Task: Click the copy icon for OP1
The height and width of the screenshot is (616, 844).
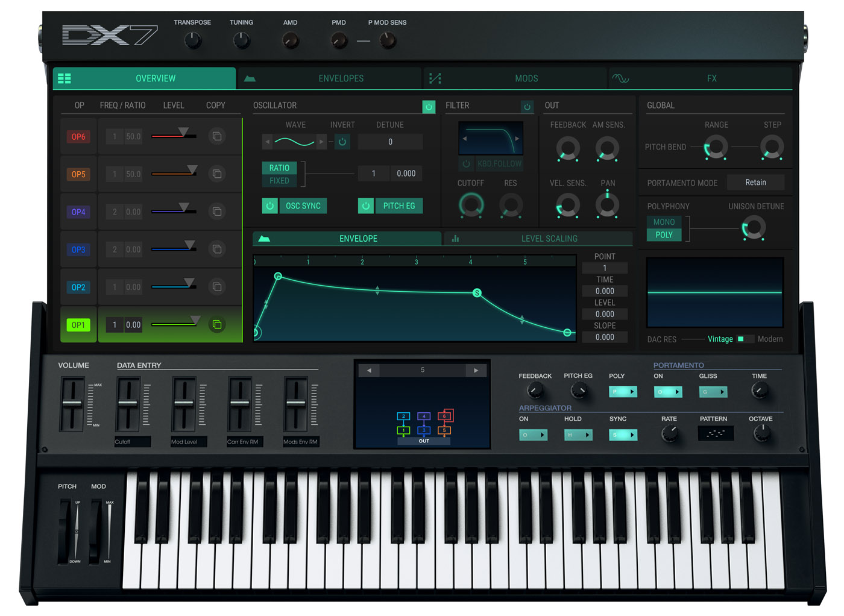Action: click(x=217, y=325)
